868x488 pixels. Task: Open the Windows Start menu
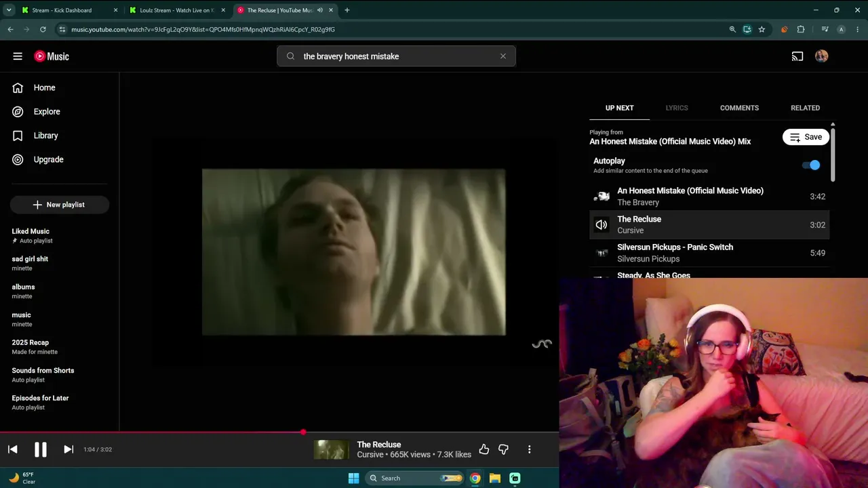point(353,478)
